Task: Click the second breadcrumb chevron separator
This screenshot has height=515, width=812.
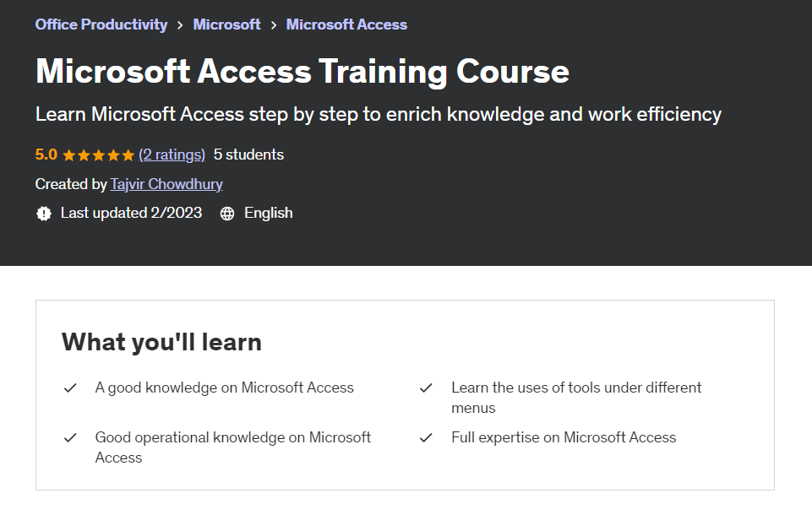Action: tap(274, 25)
